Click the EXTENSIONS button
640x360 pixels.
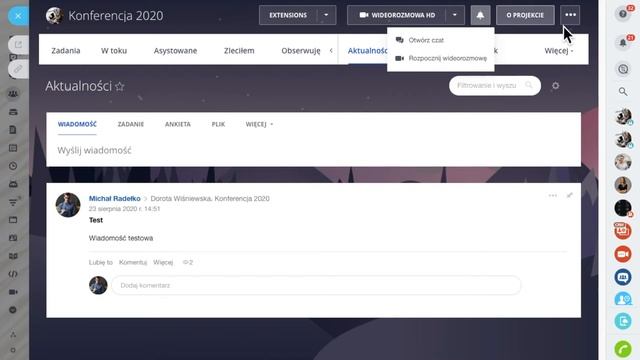point(288,15)
